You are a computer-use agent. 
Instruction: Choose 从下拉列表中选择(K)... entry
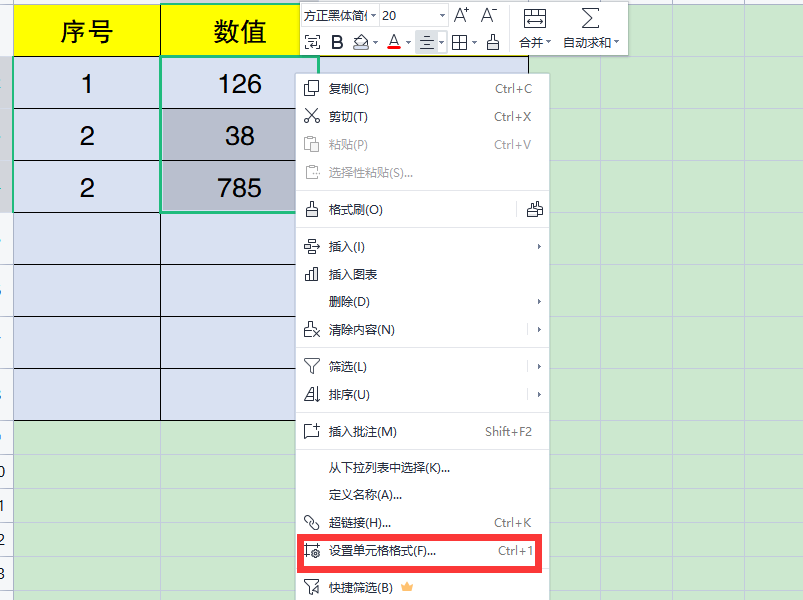pyautogui.click(x=422, y=467)
